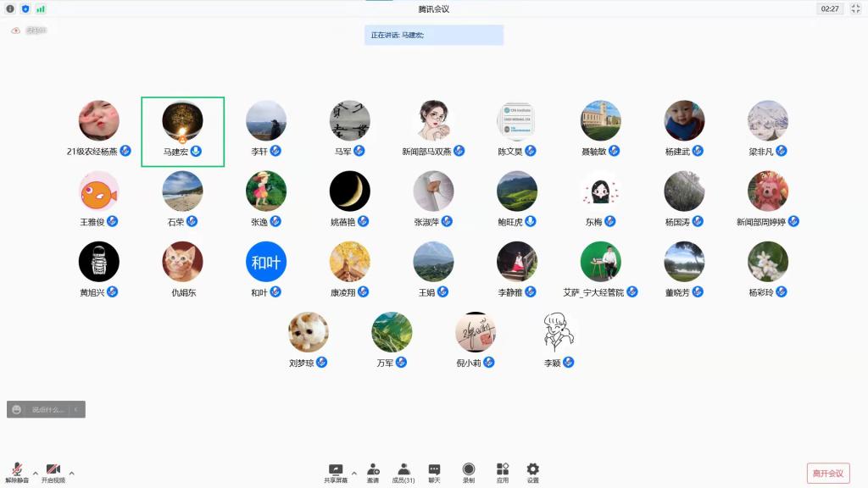Screen dimensions: 868x488
Task: Turn on camera with 开启视频
Action: [53, 471]
